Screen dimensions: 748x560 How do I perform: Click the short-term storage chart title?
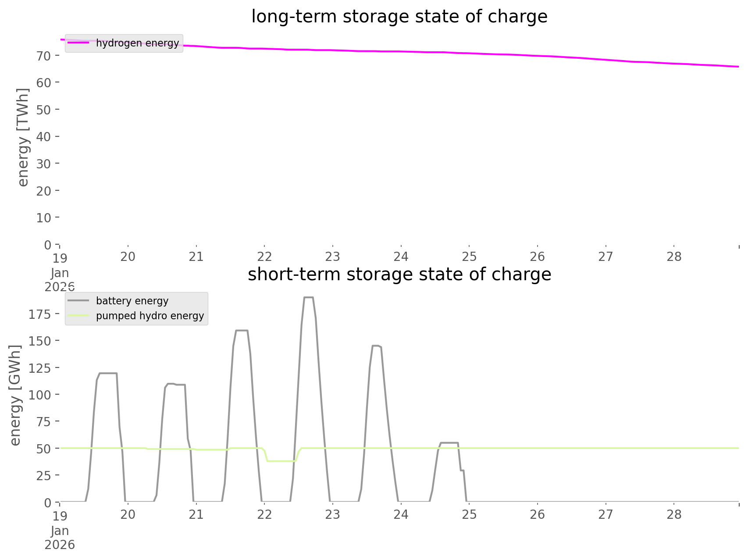[x=399, y=275]
